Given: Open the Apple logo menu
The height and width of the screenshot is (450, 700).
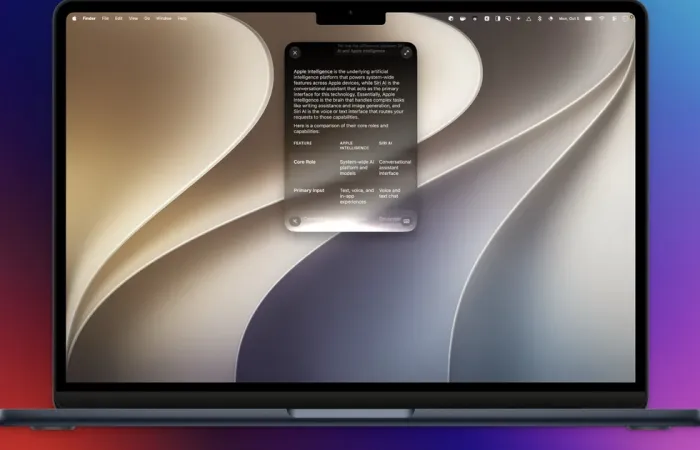Looking at the screenshot, I should coord(74,18).
